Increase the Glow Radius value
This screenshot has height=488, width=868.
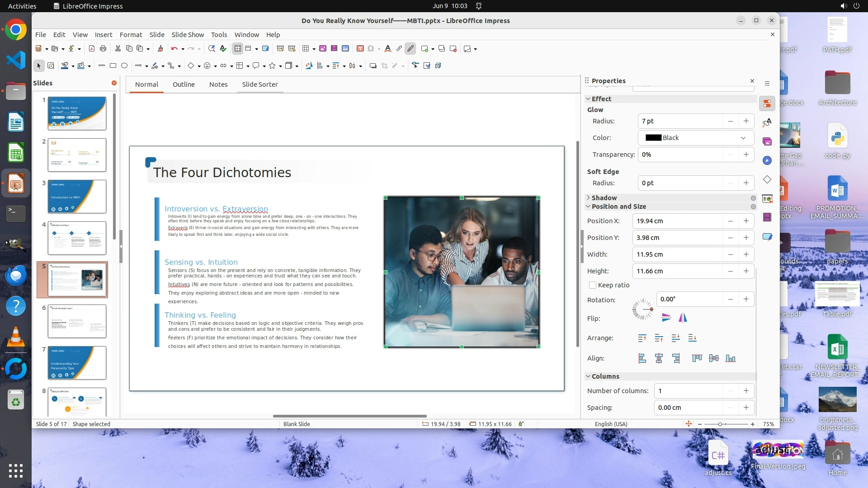click(746, 121)
